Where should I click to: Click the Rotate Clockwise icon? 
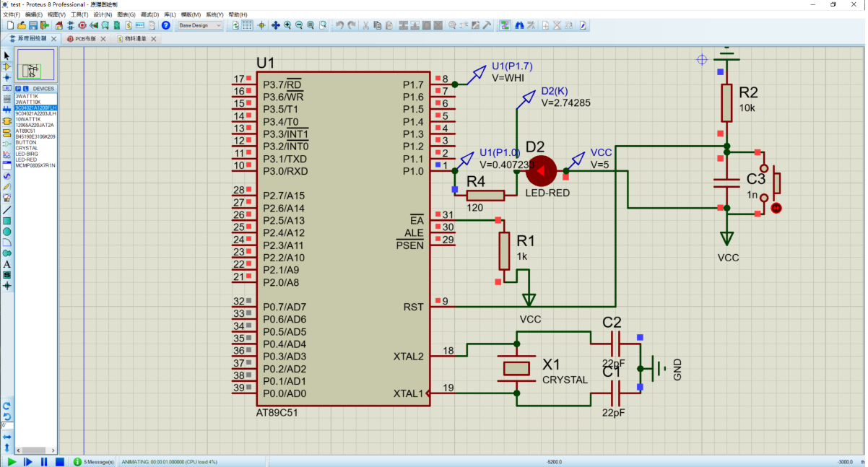(x=6, y=406)
